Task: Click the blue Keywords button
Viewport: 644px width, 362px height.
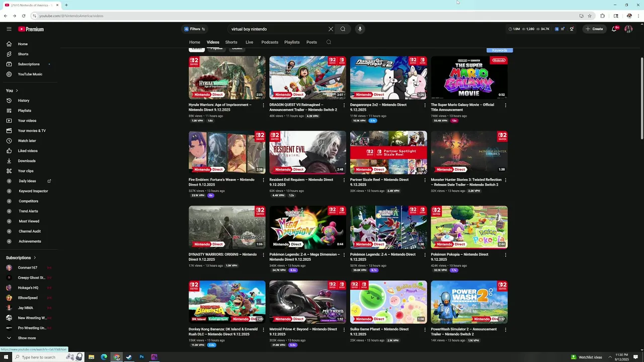Action: 500,50
